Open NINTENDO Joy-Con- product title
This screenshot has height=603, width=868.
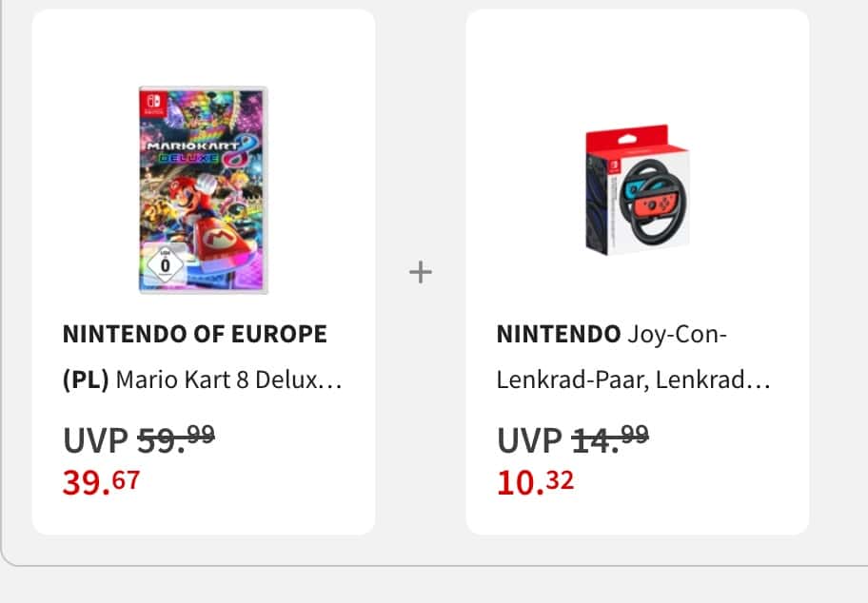pos(612,334)
